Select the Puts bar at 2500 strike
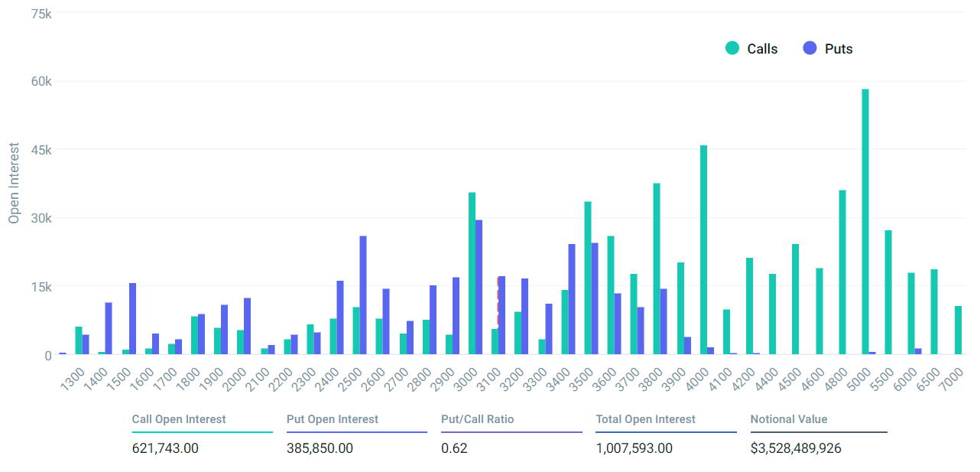This screenshot has height=472, width=980. (x=363, y=295)
